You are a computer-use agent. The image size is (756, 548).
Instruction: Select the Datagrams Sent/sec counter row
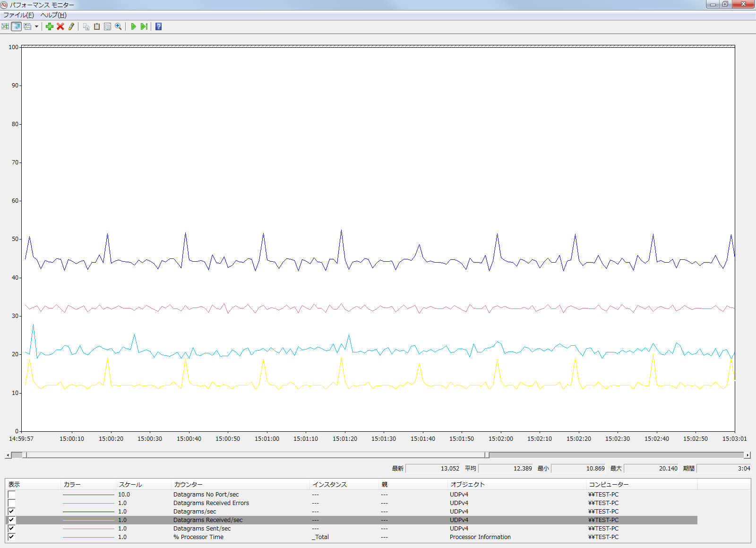pyautogui.click(x=202, y=529)
